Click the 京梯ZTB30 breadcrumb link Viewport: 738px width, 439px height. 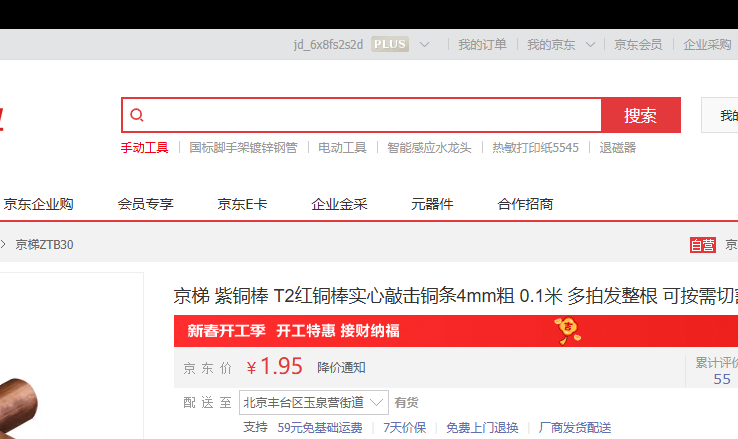(x=44, y=245)
